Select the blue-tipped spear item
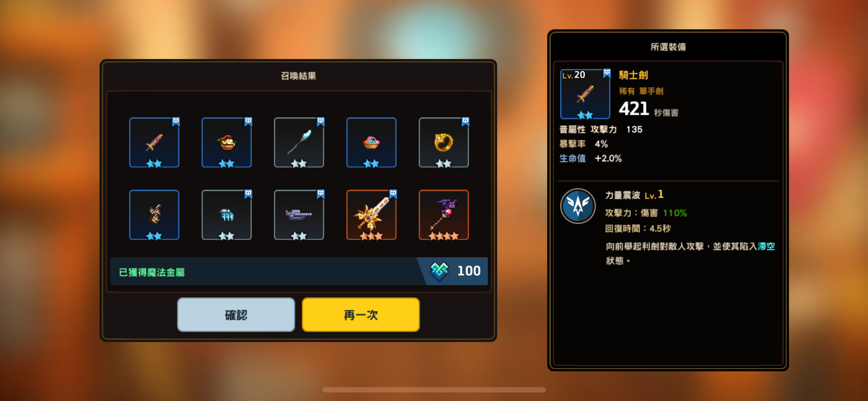Image resolution: width=868 pixels, height=401 pixels. point(299,142)
